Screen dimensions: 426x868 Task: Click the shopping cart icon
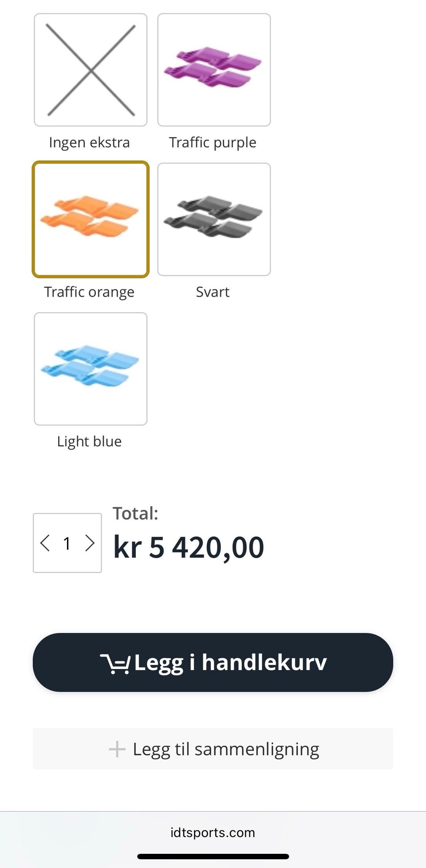[x=115, y=664]
